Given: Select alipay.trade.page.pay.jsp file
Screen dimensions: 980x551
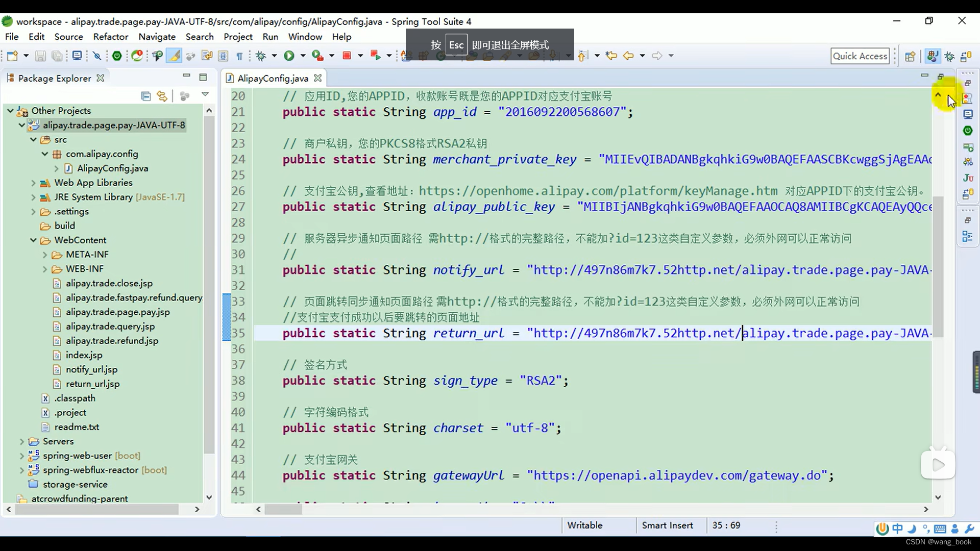Looking at the screenshot, I should [x=117, y=312].
